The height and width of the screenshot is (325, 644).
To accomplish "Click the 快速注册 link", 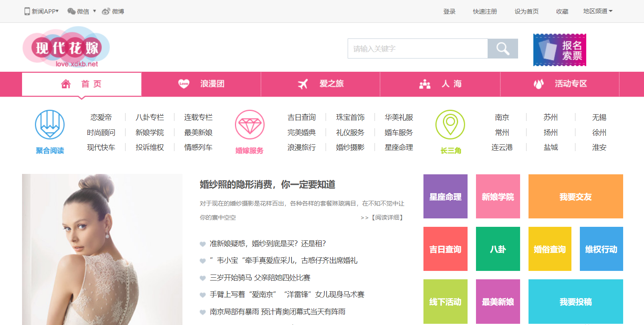I will click(484, 12).
